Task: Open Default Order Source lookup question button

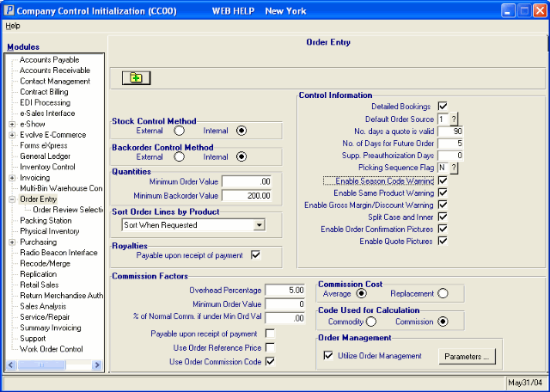Action: coord(454,119)
